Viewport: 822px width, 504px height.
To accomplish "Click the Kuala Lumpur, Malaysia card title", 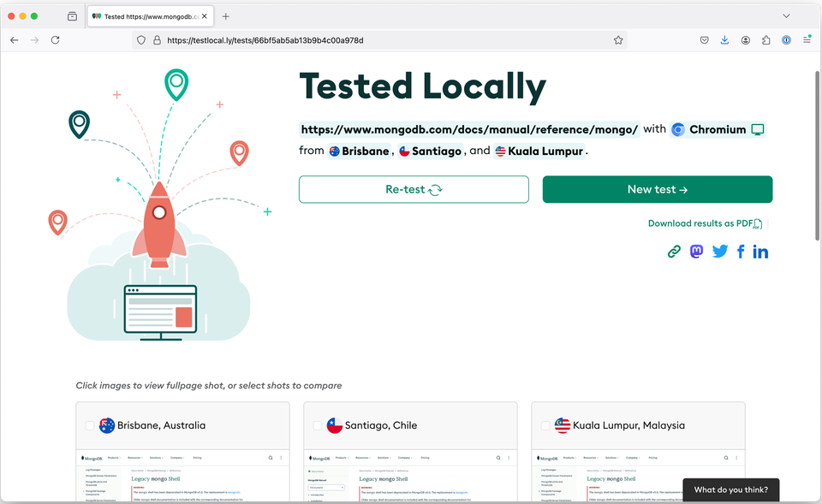I will coord(628,425).
